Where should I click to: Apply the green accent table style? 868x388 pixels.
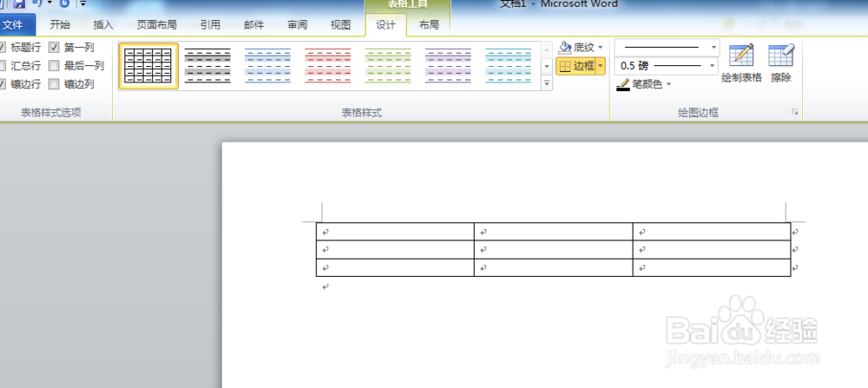[388, 66]
